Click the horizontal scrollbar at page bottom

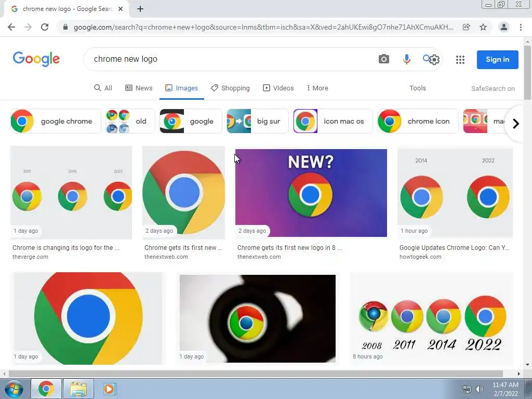256,374
